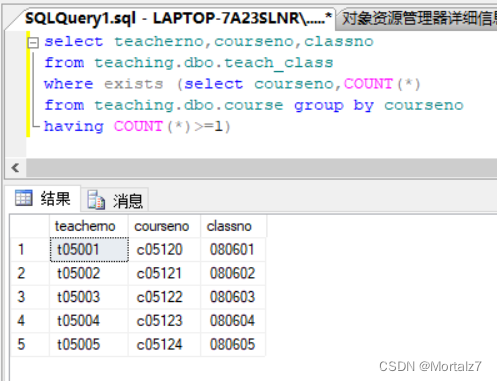Click cell 080603
497x381 pixels.
pyautogui.click(x=233, y=297)
